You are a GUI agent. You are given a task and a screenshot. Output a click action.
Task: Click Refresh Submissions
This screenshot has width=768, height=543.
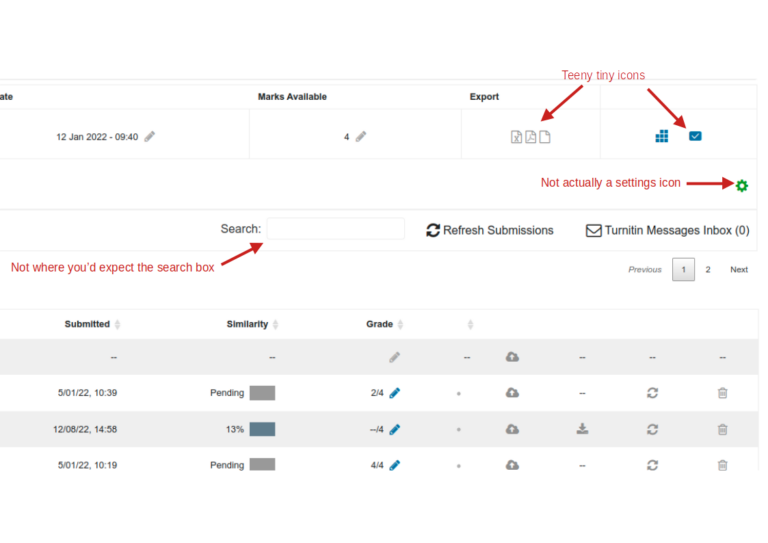click(490, 230)
